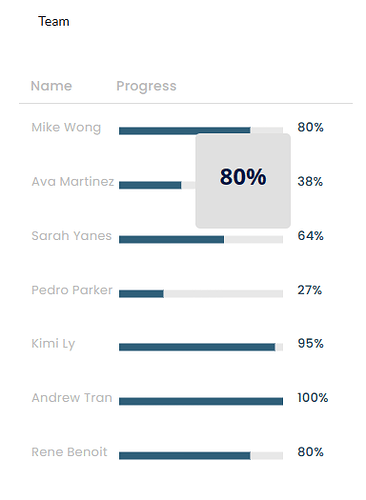The height and width of the screenshot is (500, 366).
Task: Choose the Andrew Tran name
Action: click(x=72, y=398)
